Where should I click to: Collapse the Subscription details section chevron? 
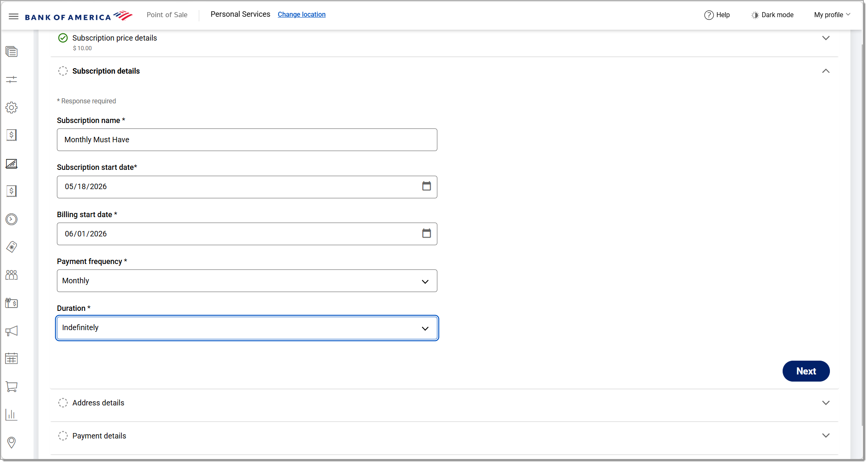tap(826, 71)
